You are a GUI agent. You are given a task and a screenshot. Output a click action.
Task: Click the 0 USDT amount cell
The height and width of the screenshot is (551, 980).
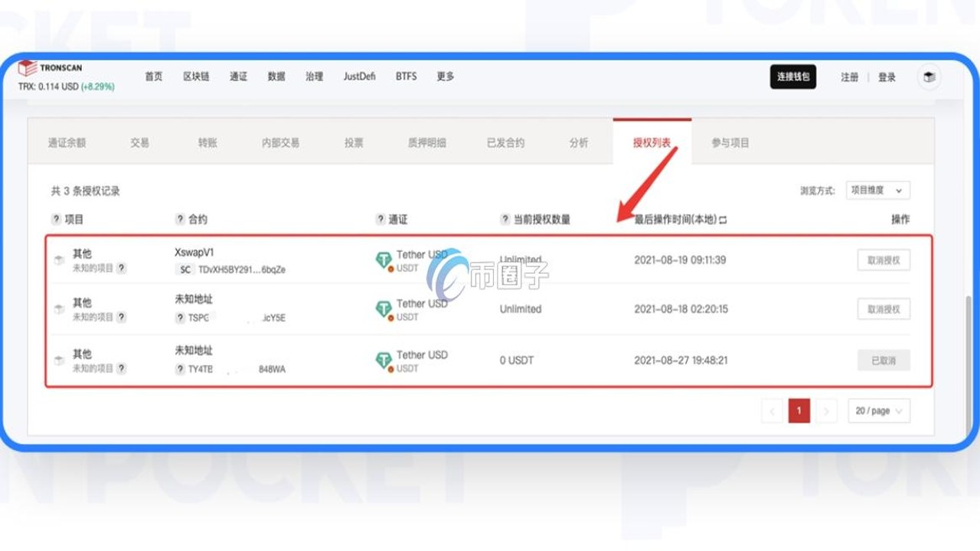pyautogui.click(x=517, y=360)
